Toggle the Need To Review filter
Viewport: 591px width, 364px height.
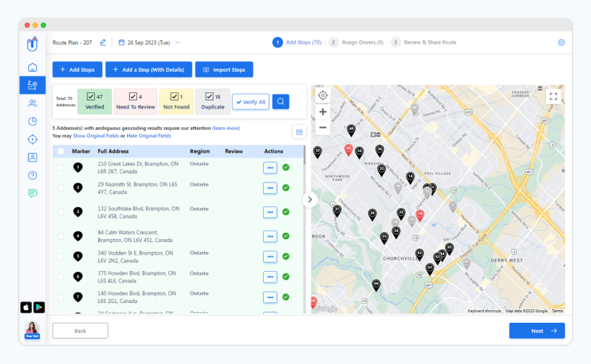click(133, 96)
